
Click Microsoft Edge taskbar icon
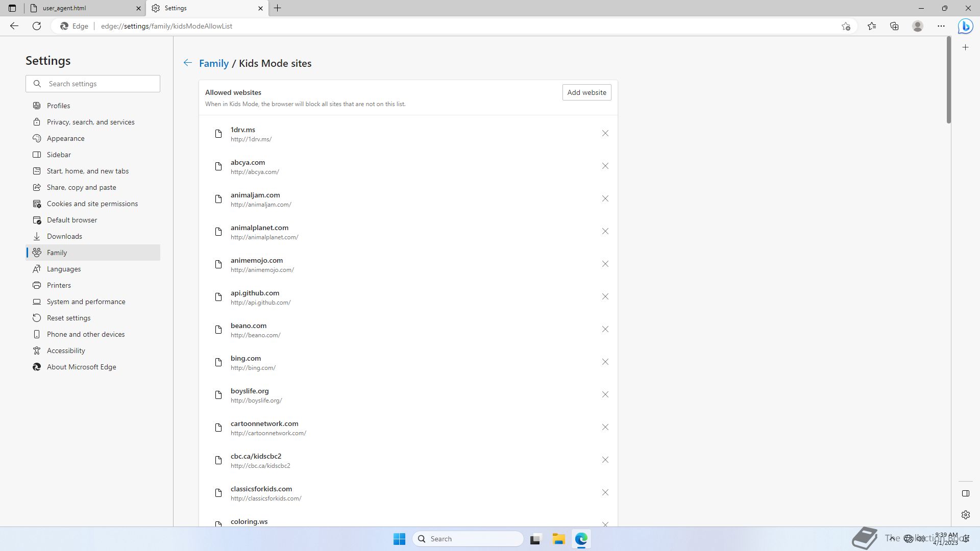point(581,539)
